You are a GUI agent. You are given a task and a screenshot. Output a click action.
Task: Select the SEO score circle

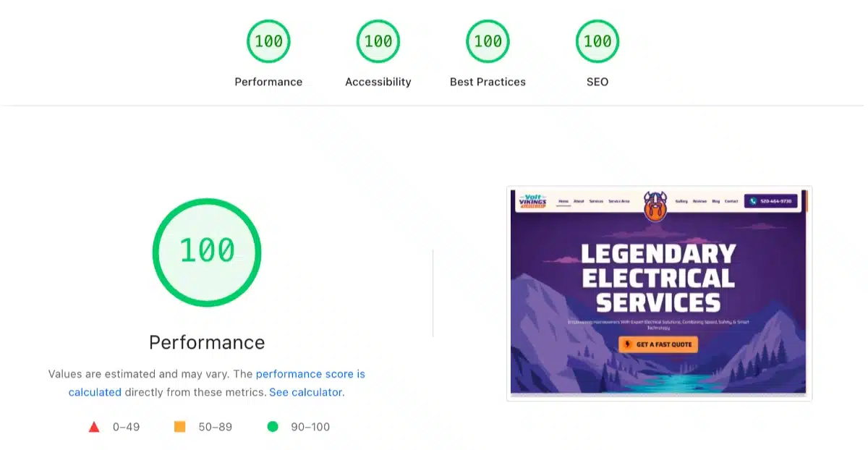(597, 42)
